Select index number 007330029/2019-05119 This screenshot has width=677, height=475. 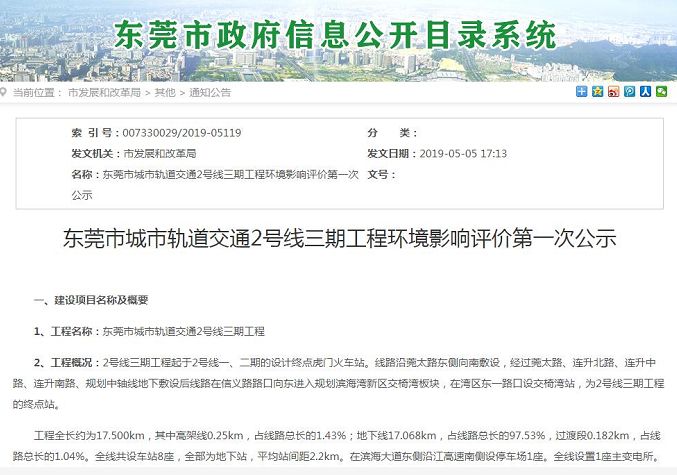click(x=182, y=133)
